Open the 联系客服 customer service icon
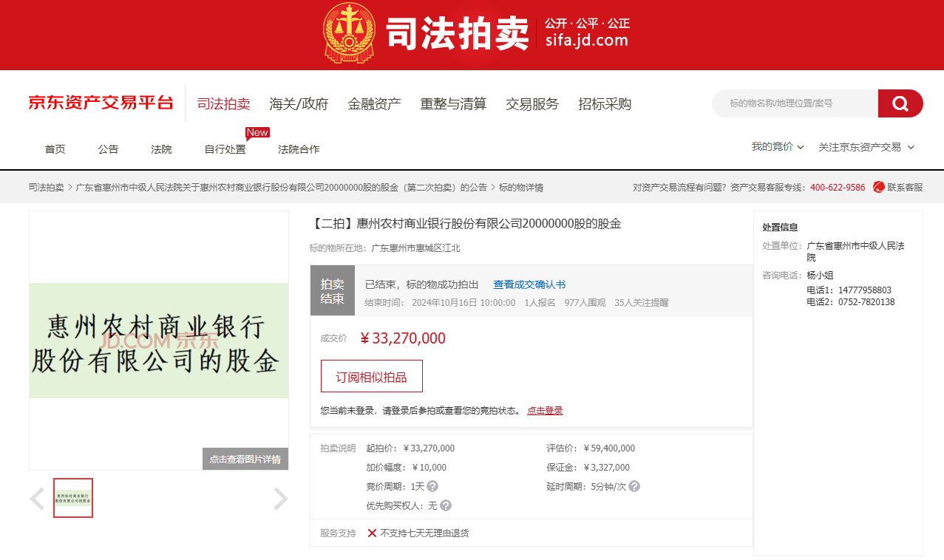 click(x=879, y=188)
